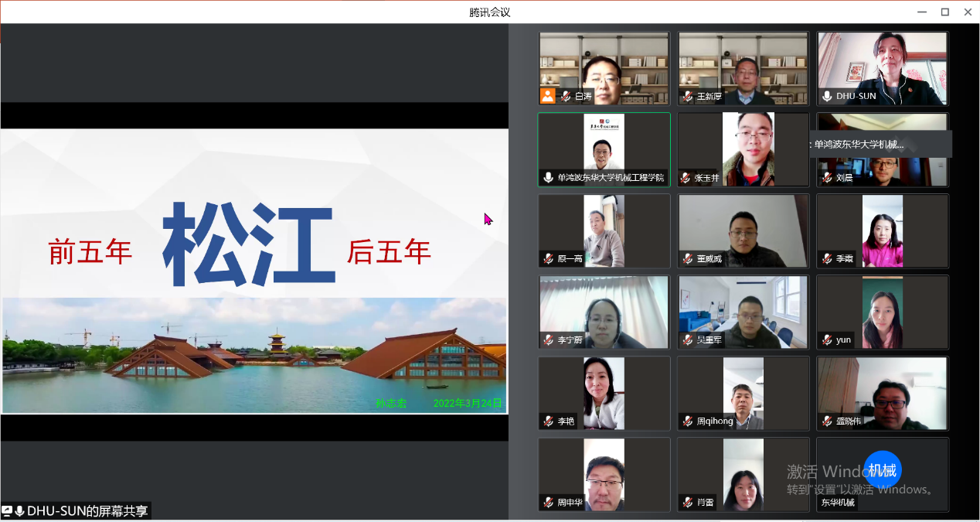The width and height of the screenshot is (980, 522).
Task: Click the muted microphone icon next to yun
Action: [826, 339]
